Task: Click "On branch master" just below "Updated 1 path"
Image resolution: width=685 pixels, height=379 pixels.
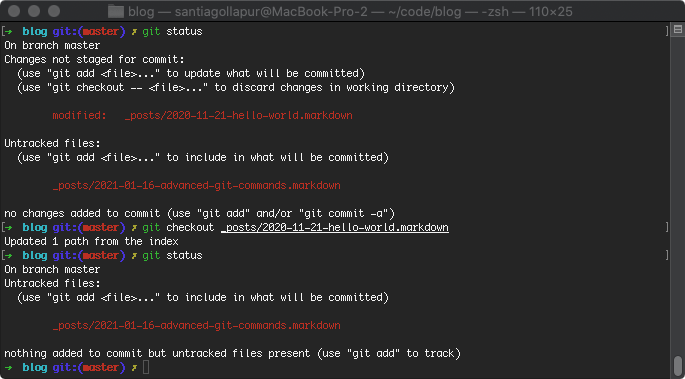Action: 52,269
